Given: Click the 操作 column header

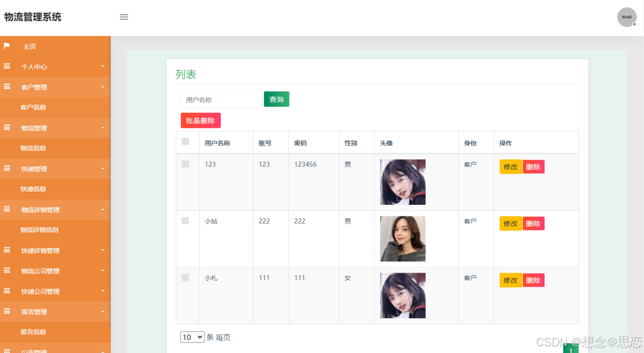Looking at the screenshot, I should tap(506, 143).
